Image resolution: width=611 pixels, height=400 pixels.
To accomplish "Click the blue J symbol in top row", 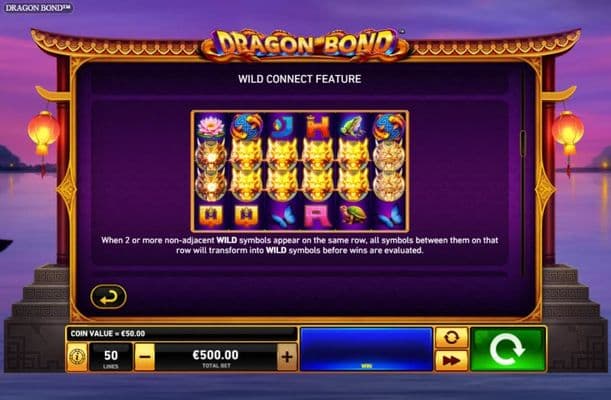I will 282,127.
